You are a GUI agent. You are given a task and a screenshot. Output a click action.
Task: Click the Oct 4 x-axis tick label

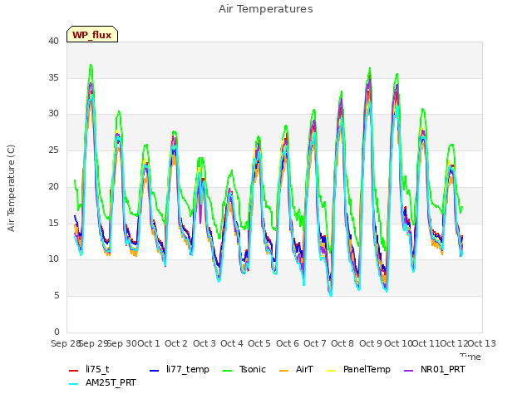pyautogui.click(x=232, y=343)
